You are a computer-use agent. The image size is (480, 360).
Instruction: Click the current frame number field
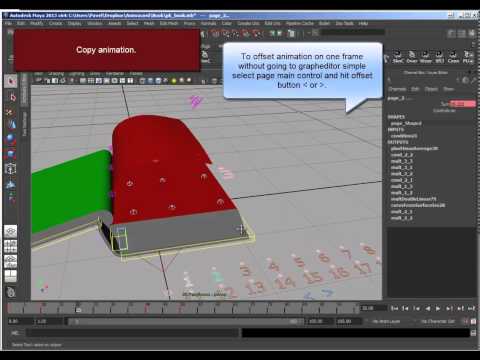coord(373,308)
